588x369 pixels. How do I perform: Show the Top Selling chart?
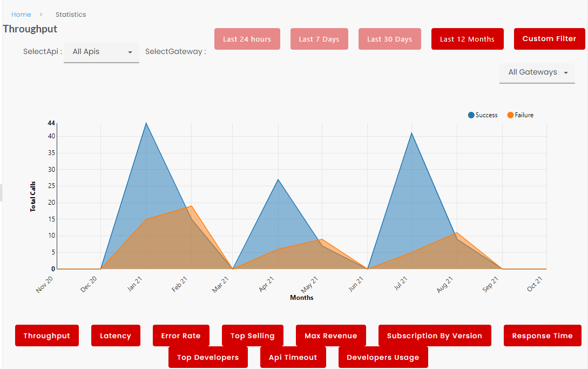(x=252, y=336)
